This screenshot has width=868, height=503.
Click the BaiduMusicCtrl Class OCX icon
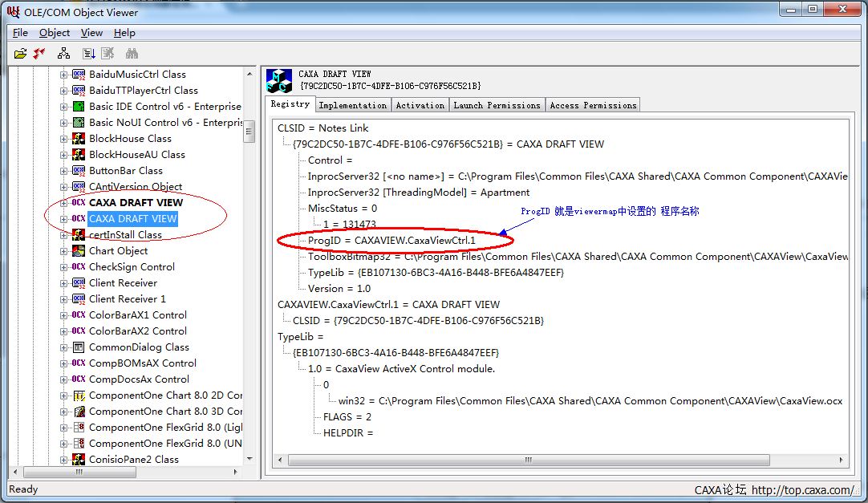coord(79,75)
